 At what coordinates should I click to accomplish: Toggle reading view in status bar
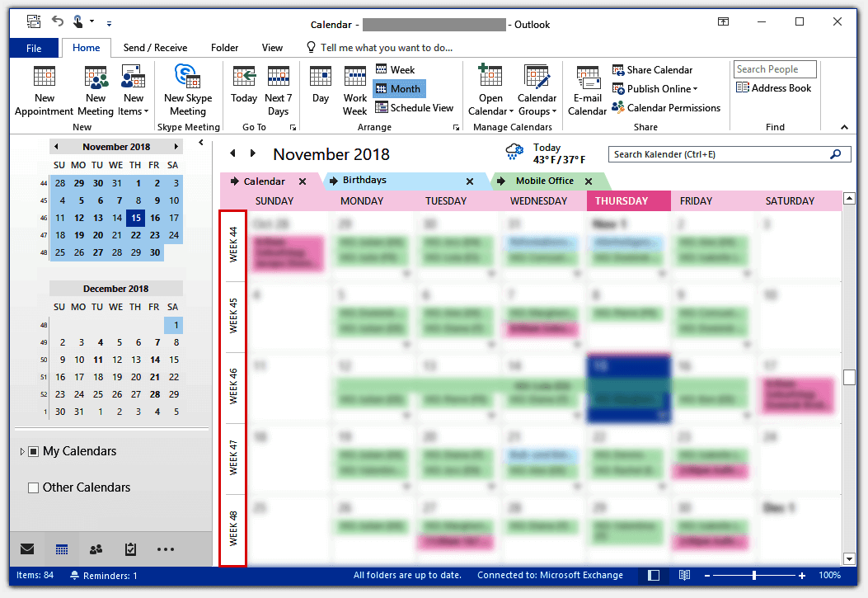(683, 575)
